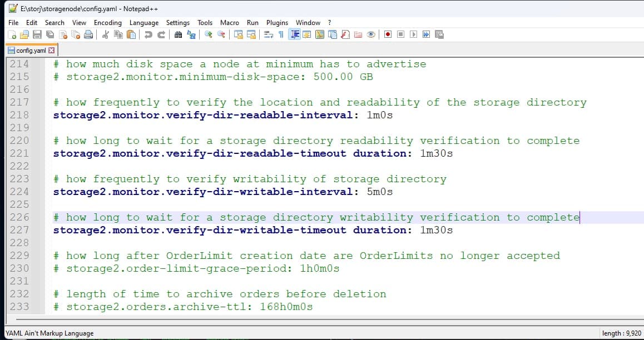Zoom in using the magnifier plus icon

208,35
